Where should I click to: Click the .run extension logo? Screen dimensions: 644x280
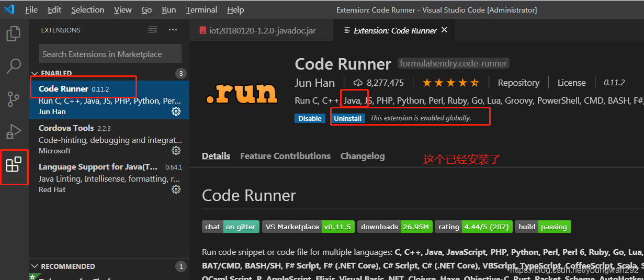tap(241, 93)
